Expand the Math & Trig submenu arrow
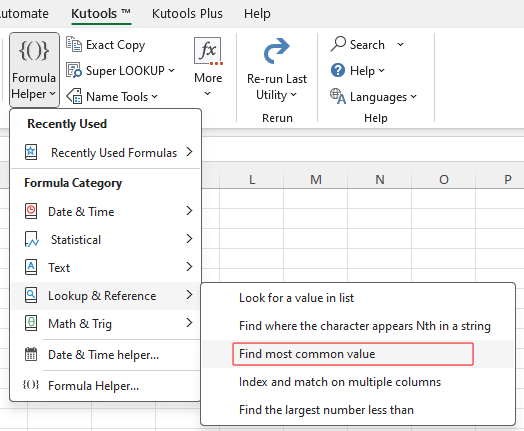 pyautogui.click(x=189, y=323)
